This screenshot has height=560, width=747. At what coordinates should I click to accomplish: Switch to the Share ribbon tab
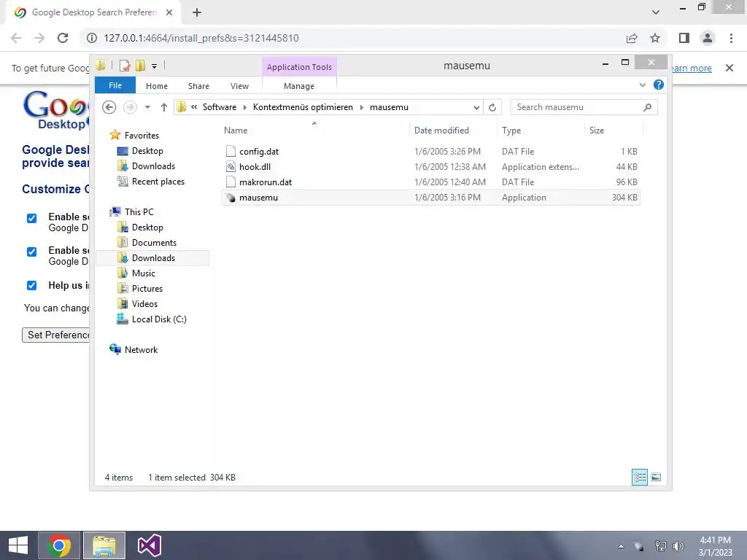[x=198, y=86]
